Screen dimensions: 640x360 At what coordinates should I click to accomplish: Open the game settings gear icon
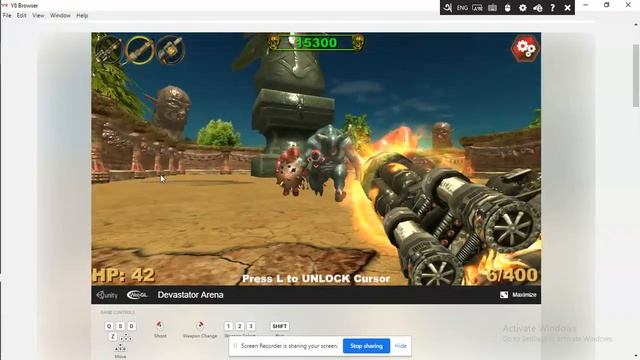(x=526, y=49)
